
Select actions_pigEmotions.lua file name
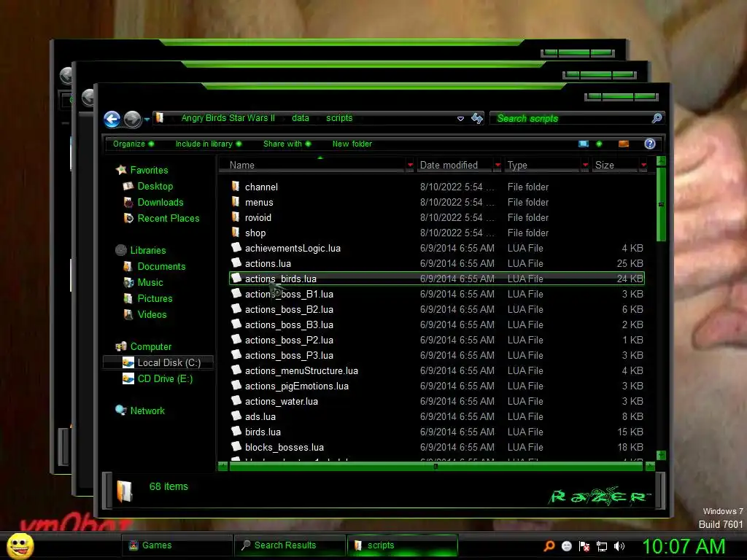[x=297, y=386]
